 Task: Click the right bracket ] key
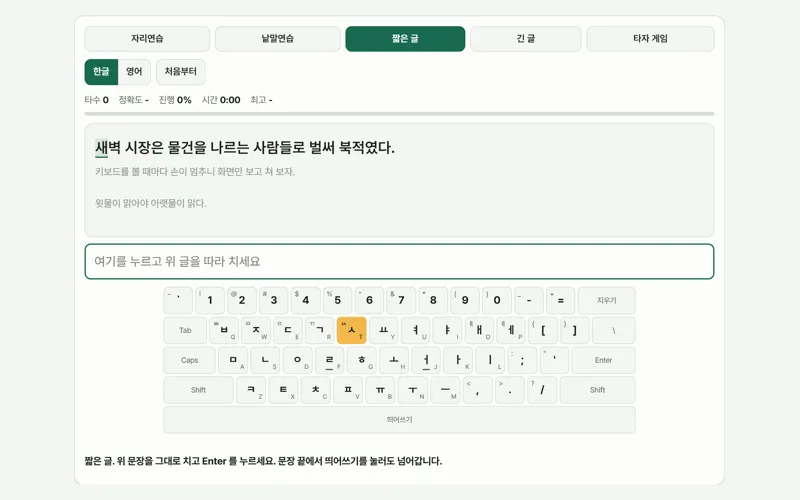(x=575, y=330)
